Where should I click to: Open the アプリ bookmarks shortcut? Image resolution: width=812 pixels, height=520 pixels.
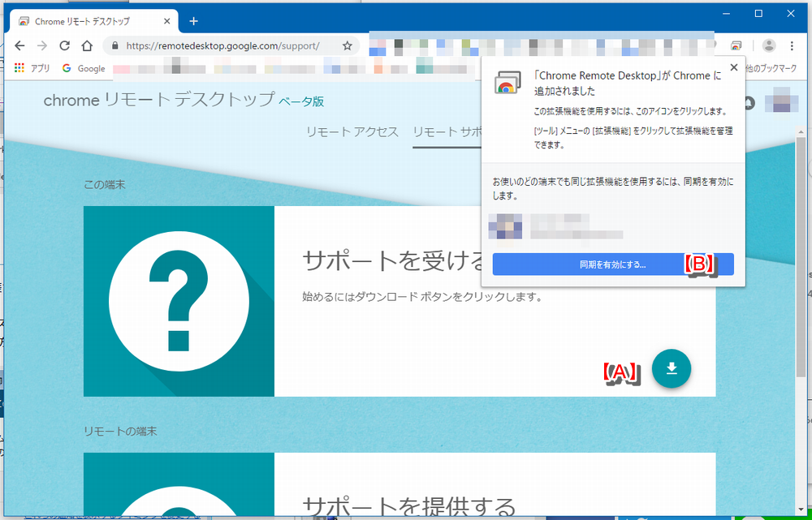pyautogui.click(x=32, y=68)
